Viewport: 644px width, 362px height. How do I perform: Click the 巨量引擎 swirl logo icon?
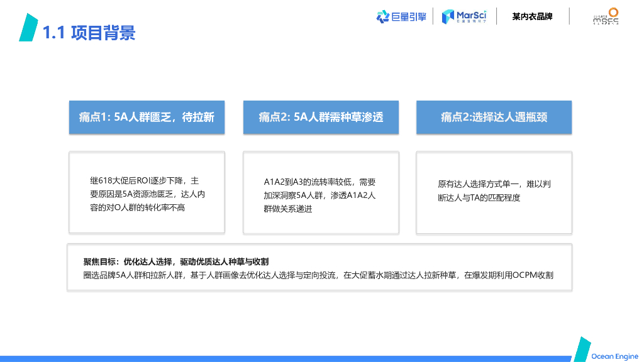coord(383,16)
